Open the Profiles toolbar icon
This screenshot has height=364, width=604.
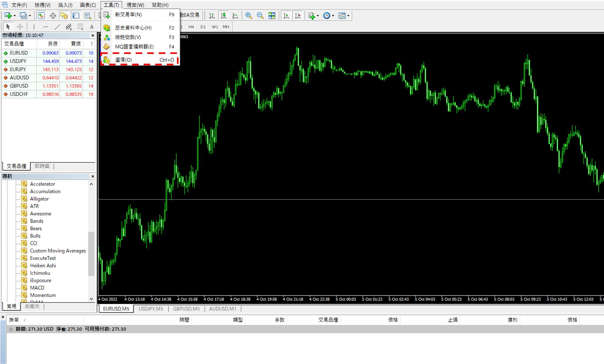point(23,16)
